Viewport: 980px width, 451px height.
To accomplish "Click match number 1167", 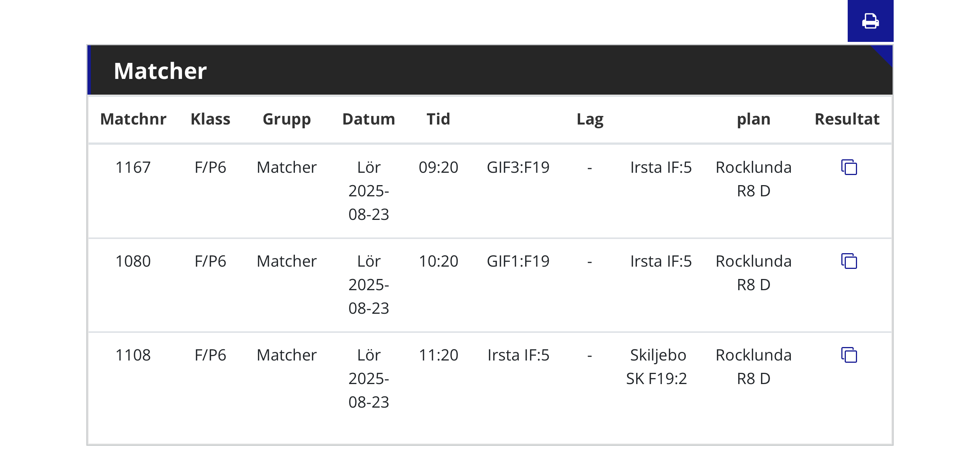I will (x=133, y=168).
